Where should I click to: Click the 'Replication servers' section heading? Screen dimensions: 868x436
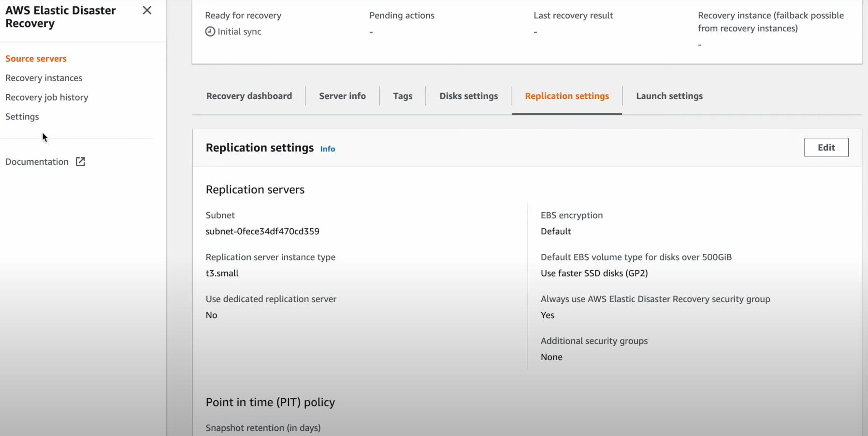255,189
